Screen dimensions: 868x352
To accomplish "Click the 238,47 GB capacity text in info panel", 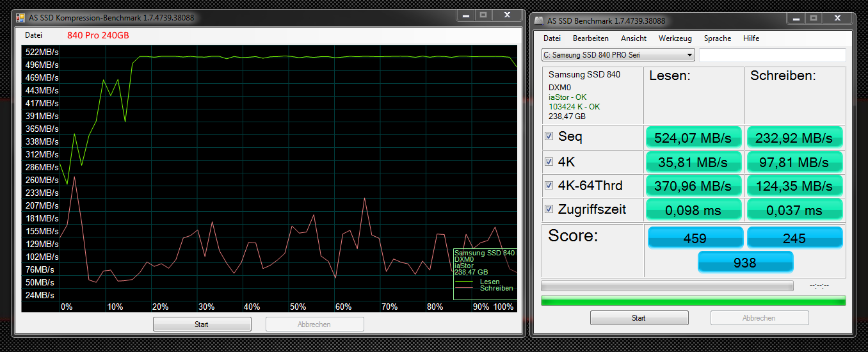I will tap(567, 116).
